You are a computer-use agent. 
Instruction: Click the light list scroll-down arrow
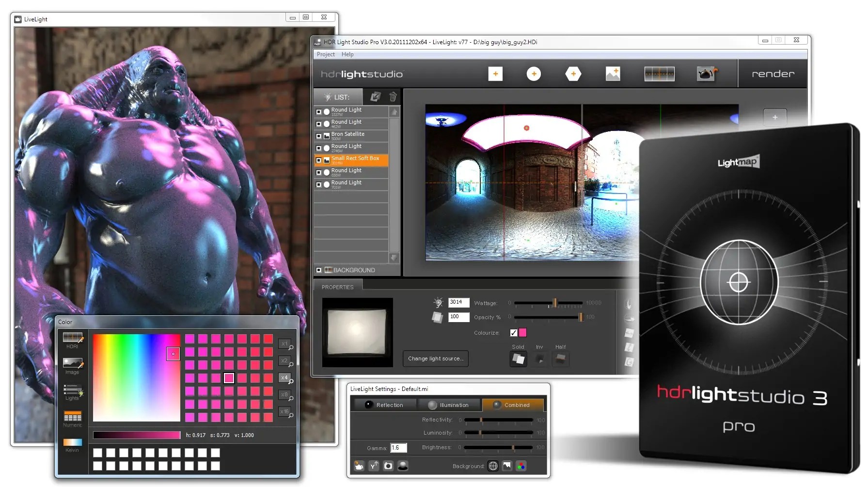pyautogui.click(x=394, y=258)
